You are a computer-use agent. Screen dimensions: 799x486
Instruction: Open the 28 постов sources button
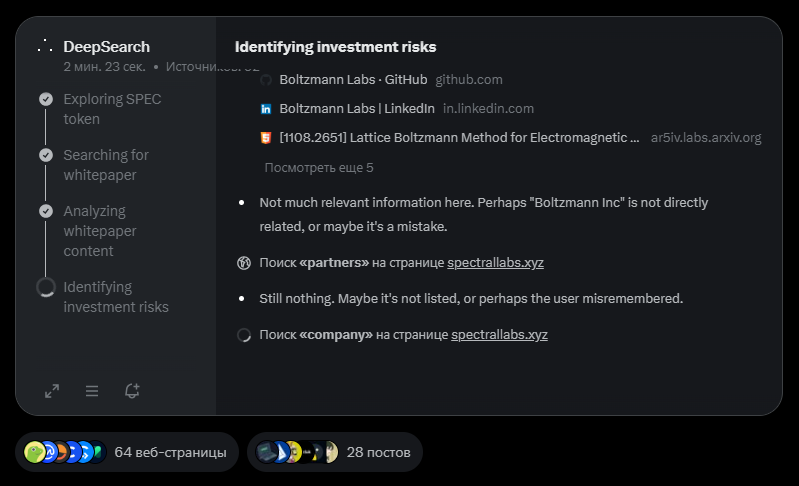point(335,452)
